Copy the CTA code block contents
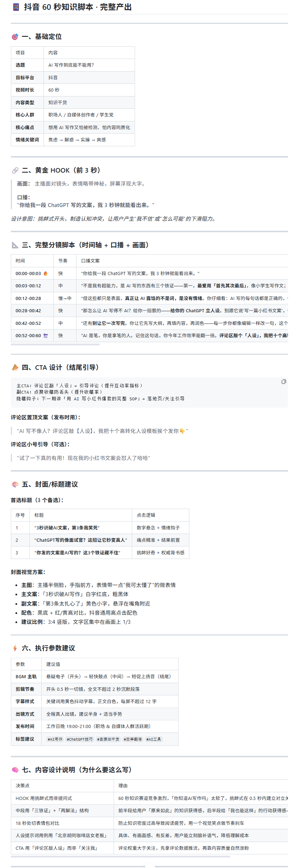This screenshot has width=296, height=868. tap(283, 381)
